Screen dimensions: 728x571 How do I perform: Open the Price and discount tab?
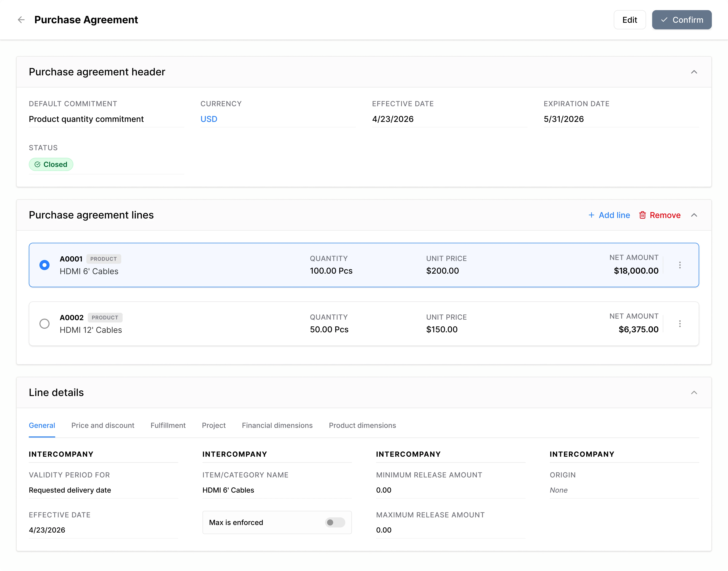tap(103, 425)
